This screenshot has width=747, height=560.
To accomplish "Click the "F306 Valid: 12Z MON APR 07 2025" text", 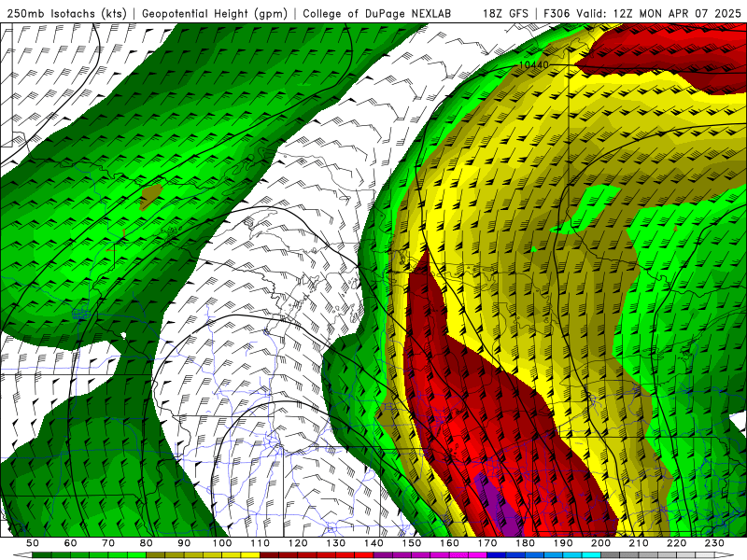I will (642, 13).
